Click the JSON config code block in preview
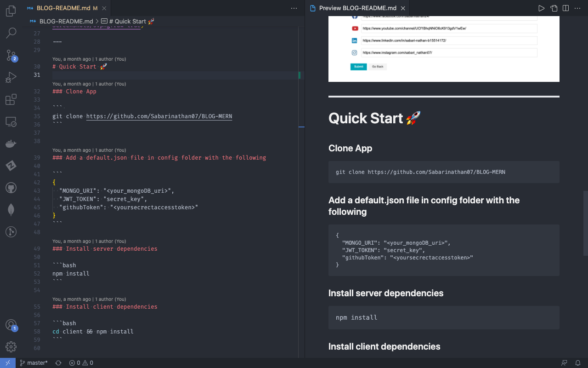588x368 pixels. pos(444,250)
